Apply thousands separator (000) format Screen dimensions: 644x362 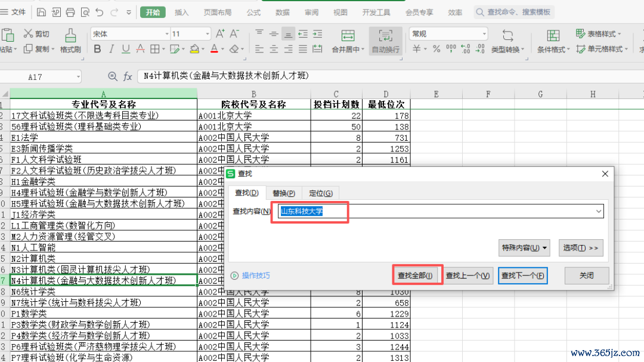coord(451,49)
